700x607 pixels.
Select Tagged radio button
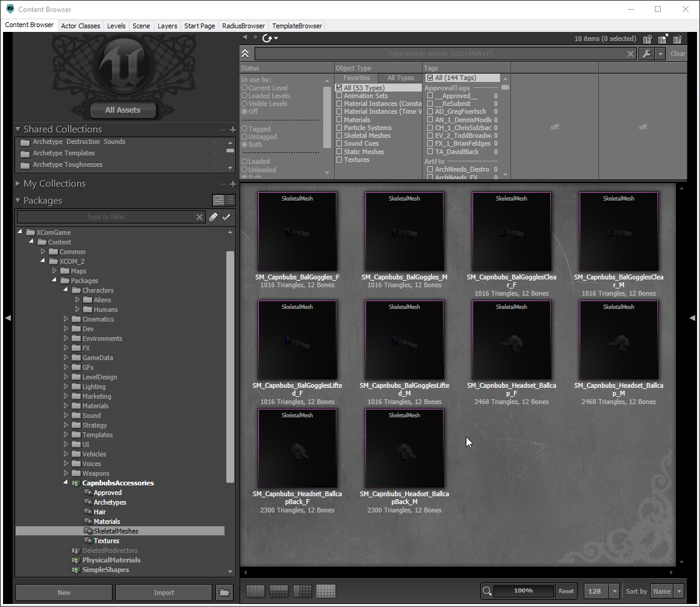coord(244,129)
